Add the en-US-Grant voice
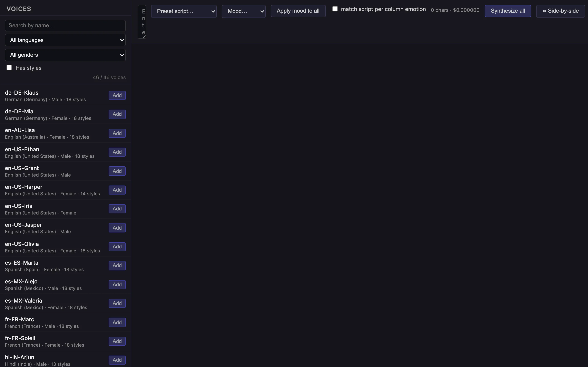This screenshot has height=367, width=588. [117, 171]
